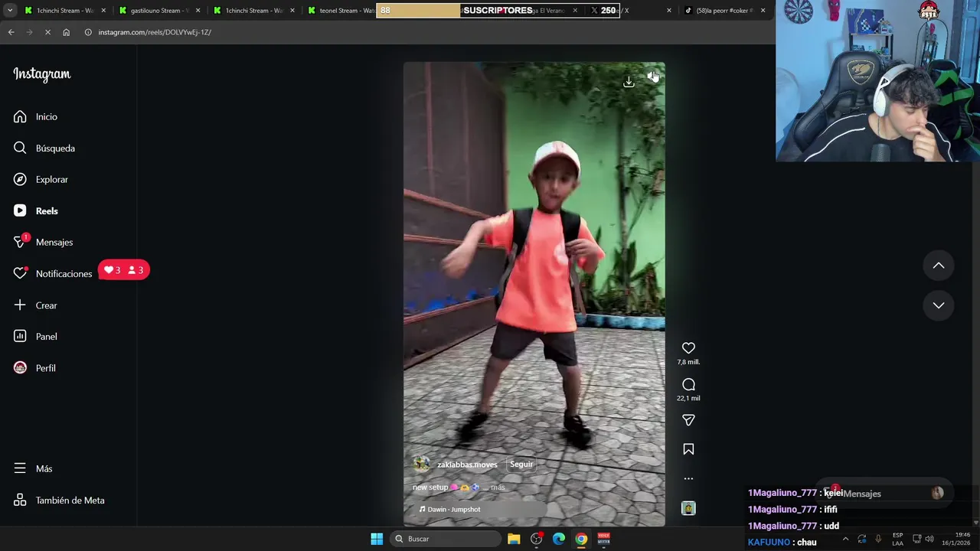Open the volume tray control
Image resolution: width=980 pixels, height=551 pixels.
click(929, 539)
